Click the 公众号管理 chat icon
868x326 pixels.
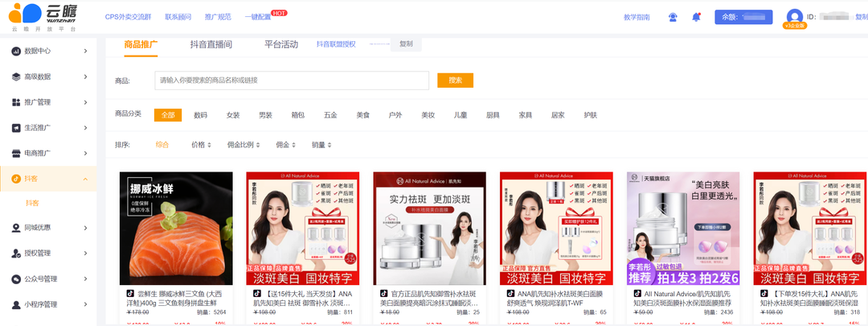(16, 279)
